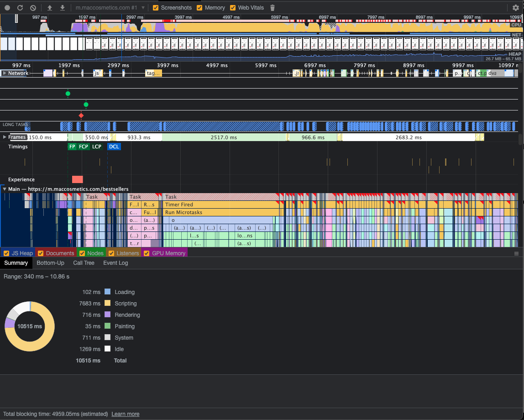Expand the Frames track
The height and width of the screenshot is (420, 524).
pyautogui.click(x=5, y=137)
